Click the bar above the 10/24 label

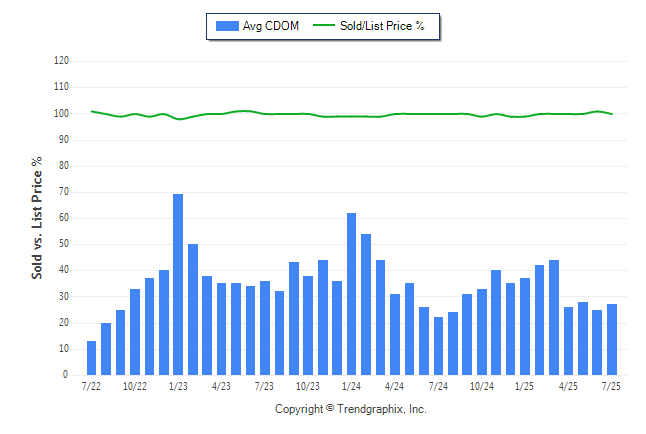pos(482,332)
